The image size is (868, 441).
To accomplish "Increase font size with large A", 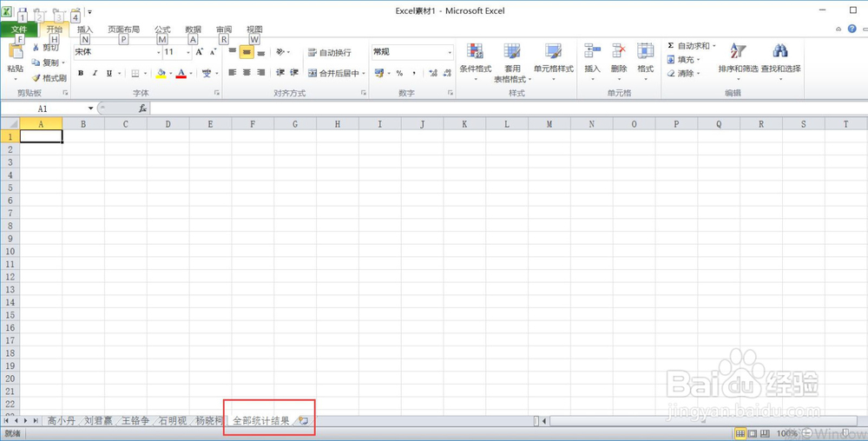I will (x=200, y=52).
